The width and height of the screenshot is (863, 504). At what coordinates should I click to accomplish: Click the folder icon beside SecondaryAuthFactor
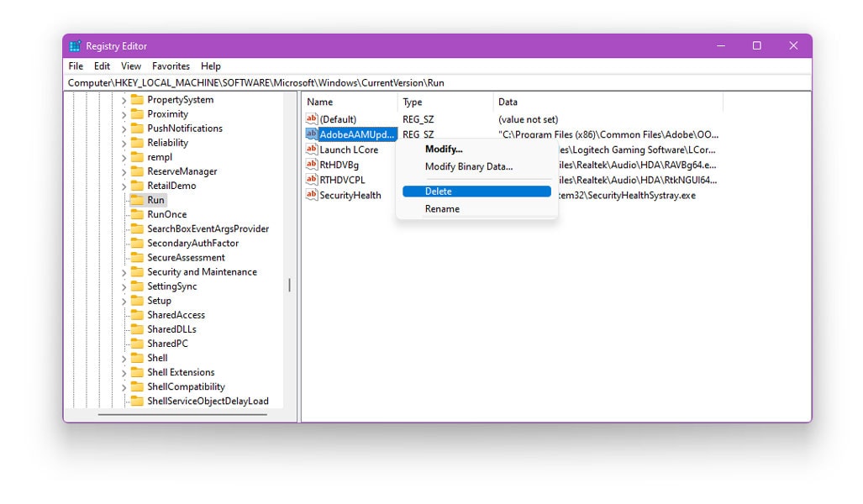137,243
